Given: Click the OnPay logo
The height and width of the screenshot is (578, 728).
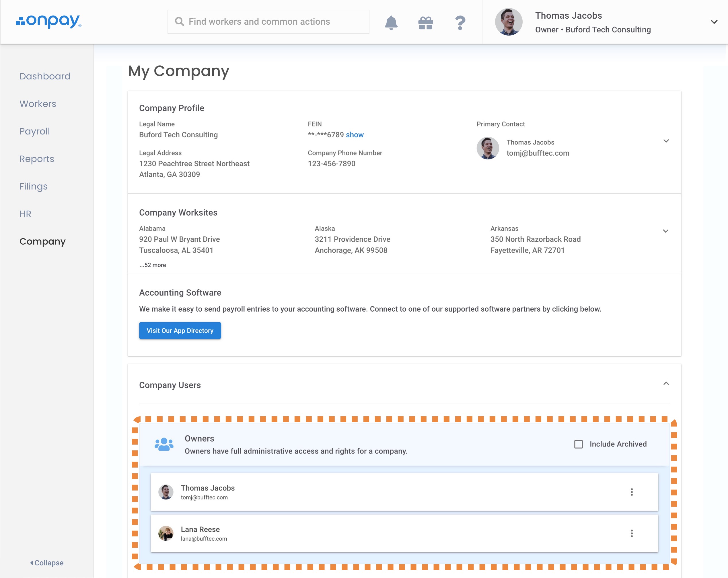Looking at the screenshot, I should point(49,21).
